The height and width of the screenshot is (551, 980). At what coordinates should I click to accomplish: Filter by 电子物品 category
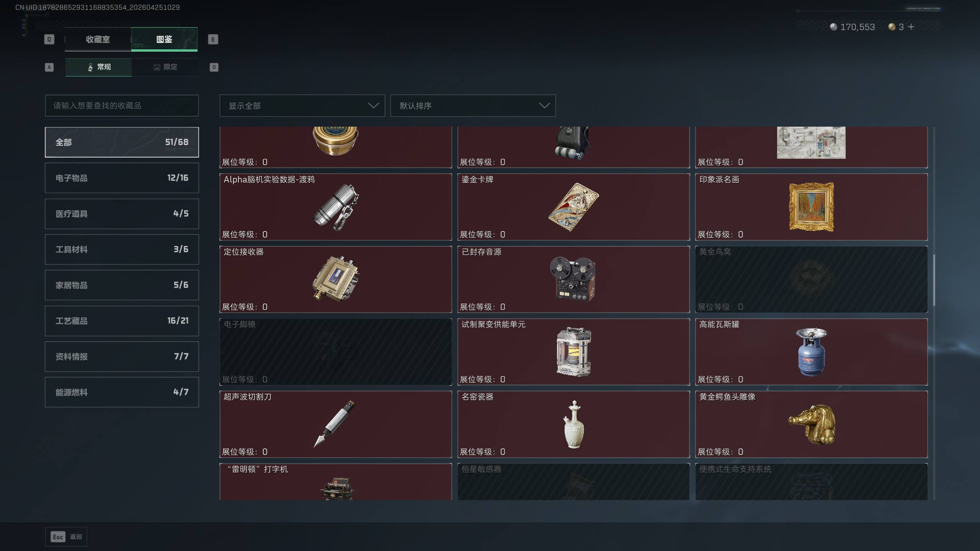tap(122, 178)
